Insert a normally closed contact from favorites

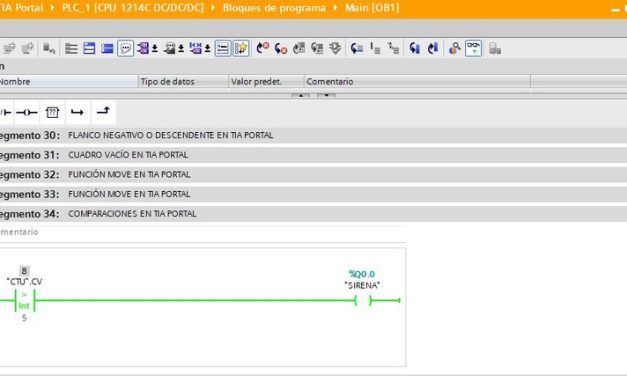click(6, 112)
